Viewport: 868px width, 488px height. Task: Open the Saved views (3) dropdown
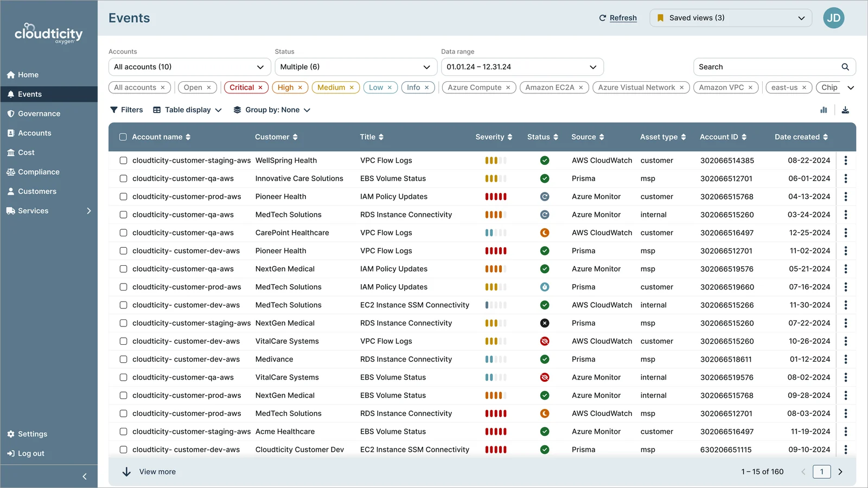(731, 18)
